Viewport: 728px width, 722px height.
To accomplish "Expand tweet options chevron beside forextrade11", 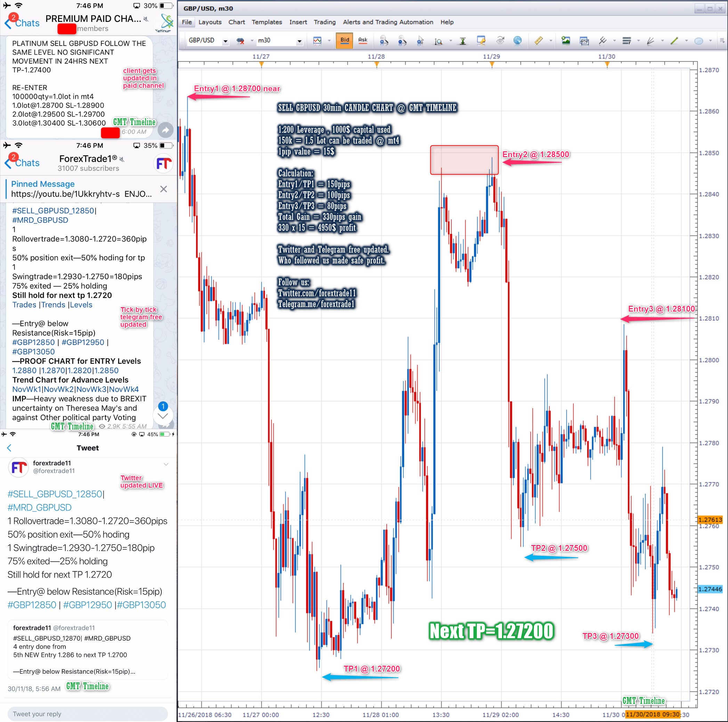I will 166,464.
